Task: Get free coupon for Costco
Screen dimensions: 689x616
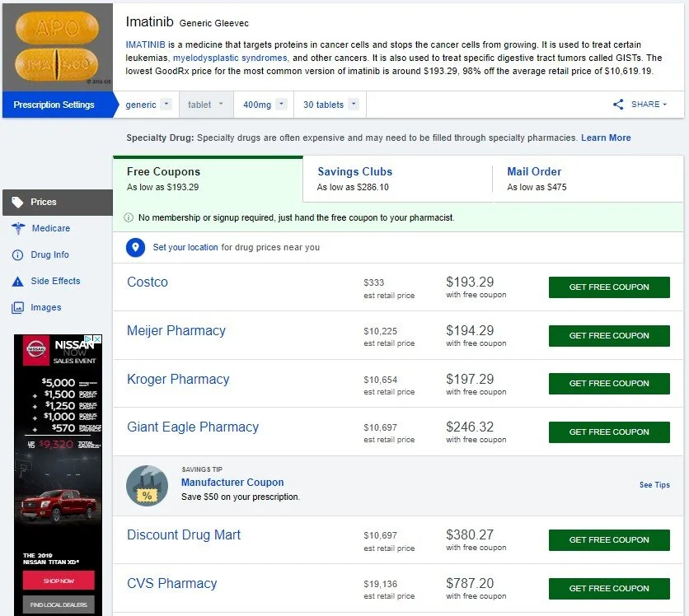Action: pyautogui.click(x=609, y=287)
